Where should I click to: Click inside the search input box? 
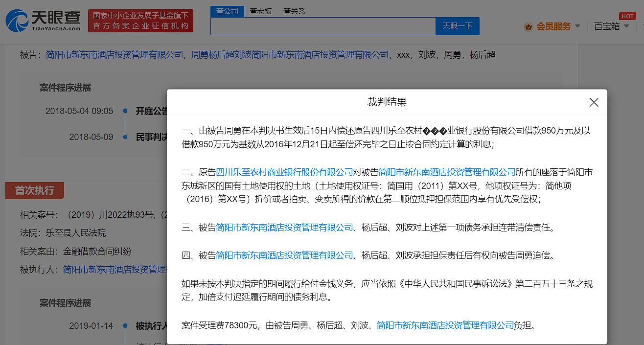tap(323, 26)
